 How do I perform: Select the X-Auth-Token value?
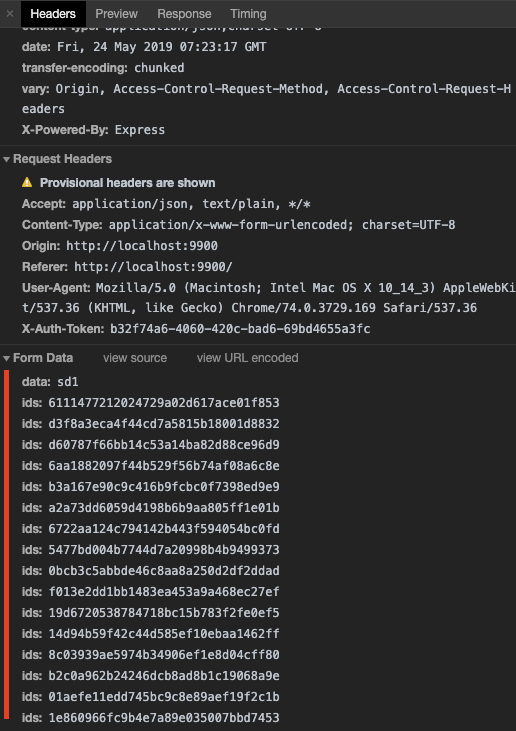pos(240,329)
